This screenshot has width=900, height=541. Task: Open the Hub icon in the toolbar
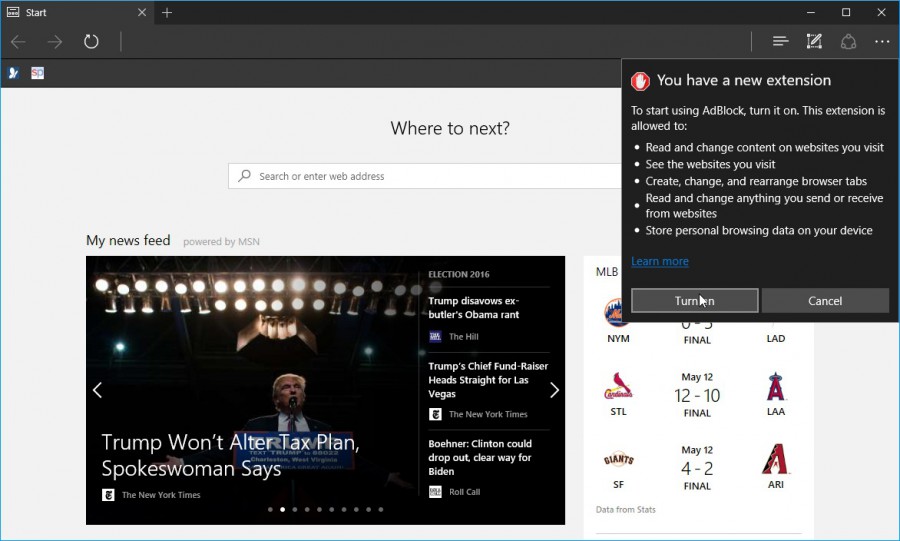tap(780, 41)
